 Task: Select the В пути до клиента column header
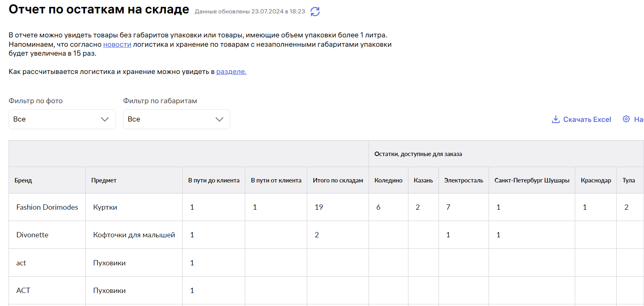[214, 180]
